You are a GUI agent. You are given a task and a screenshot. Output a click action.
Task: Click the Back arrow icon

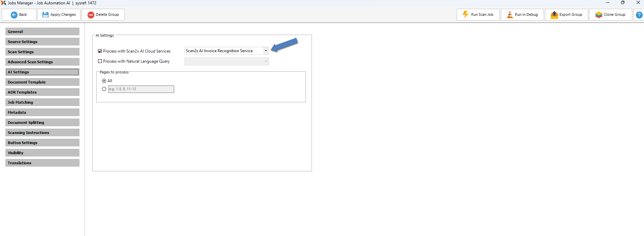(14, 15)
